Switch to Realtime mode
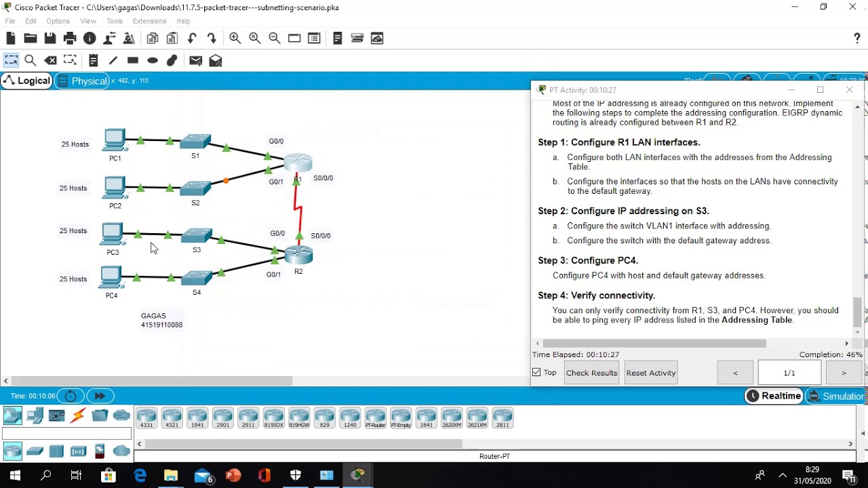The width and height of the screenshot is (868, 488). pyautogui.click(x=774, y=396)
